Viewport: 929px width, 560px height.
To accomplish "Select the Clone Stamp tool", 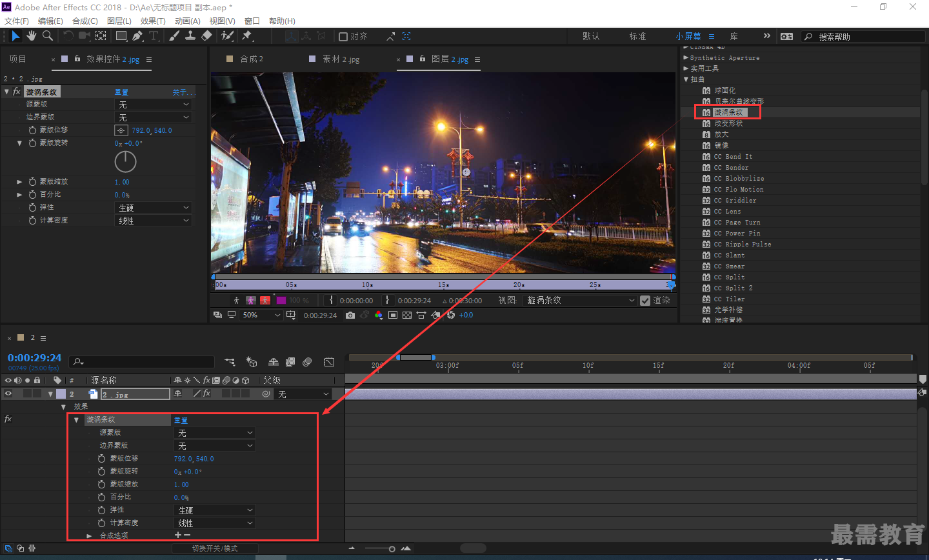I will tap(190, 36).
